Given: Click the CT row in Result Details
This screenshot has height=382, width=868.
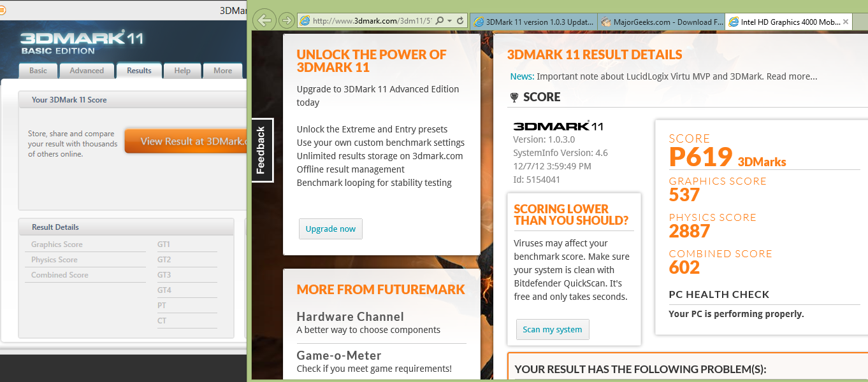Looking at the screenshot, I should 186,321.
